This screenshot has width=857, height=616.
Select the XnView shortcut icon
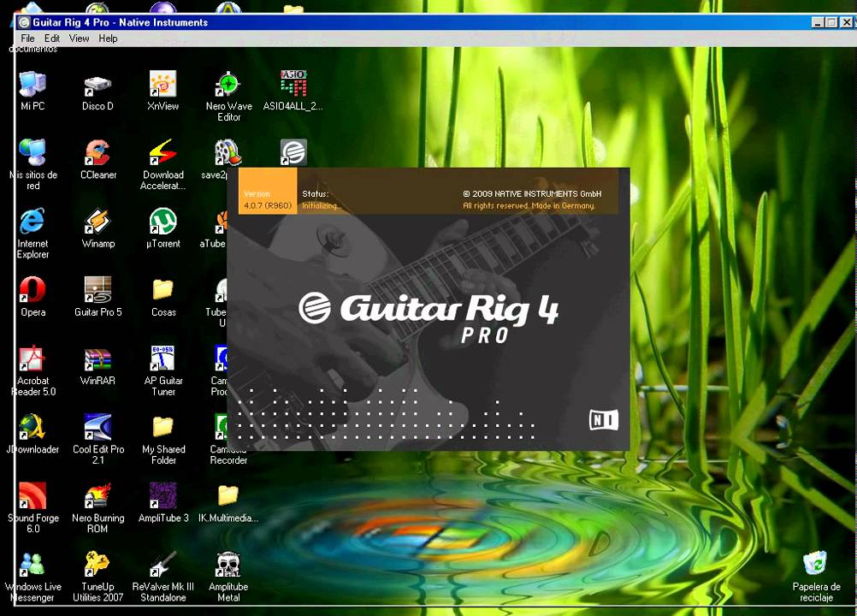[163, 84]
